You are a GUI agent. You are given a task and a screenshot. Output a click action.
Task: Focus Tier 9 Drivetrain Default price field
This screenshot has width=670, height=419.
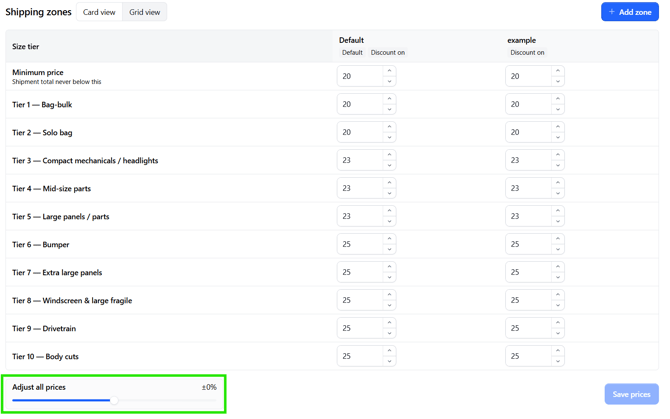click(366, 328)
